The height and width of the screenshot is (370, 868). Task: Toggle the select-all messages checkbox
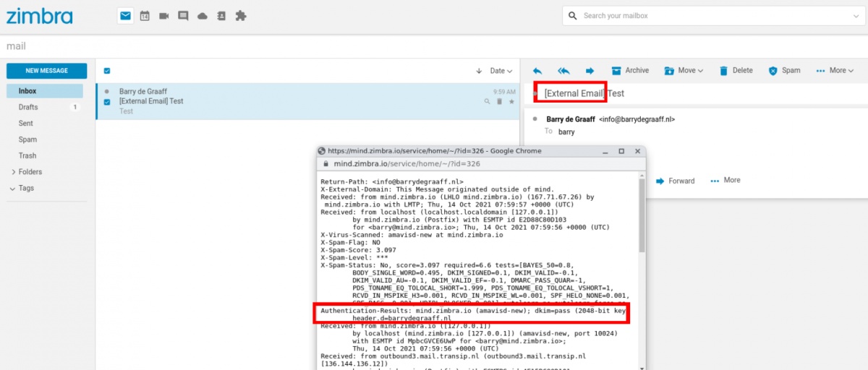[x=107, y=71]
